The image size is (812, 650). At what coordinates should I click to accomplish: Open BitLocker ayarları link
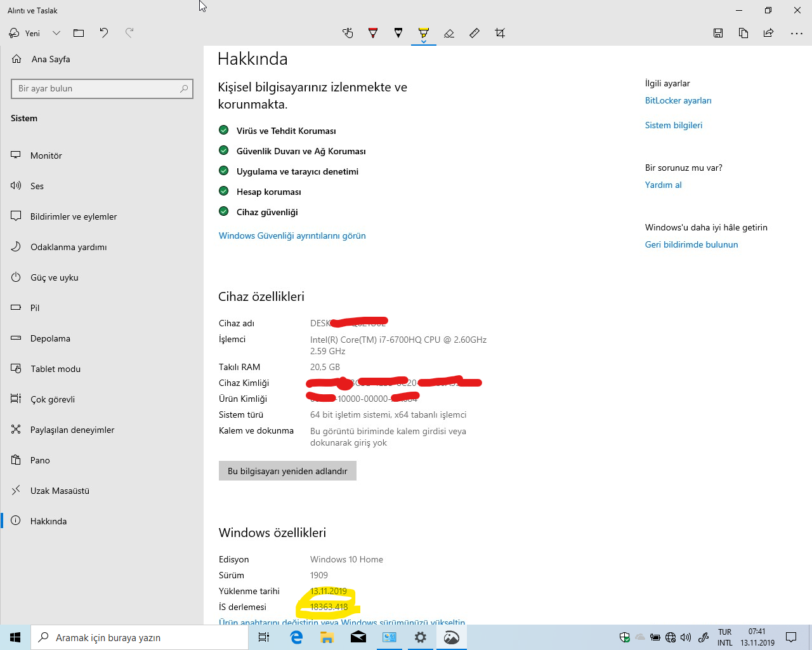tap(678, 100)
